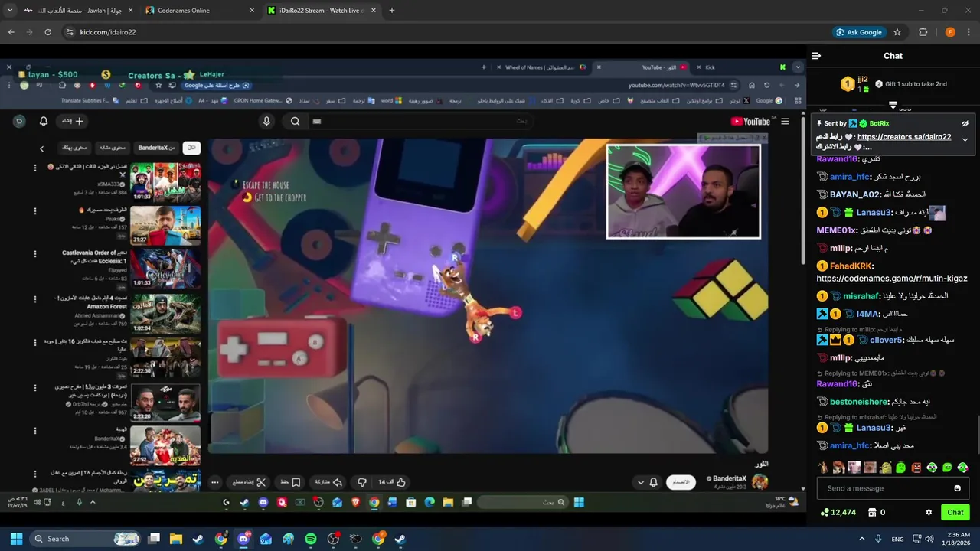This screenshot has height=551, width=980.
Task: Open a new browser tab
Action: [x=392, y=11]
